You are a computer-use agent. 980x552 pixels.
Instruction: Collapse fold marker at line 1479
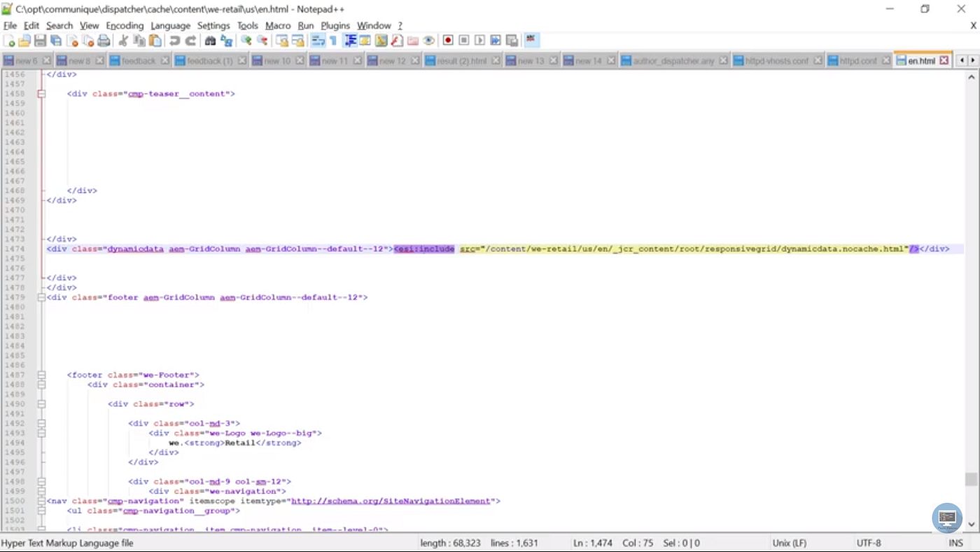(41, 297)
